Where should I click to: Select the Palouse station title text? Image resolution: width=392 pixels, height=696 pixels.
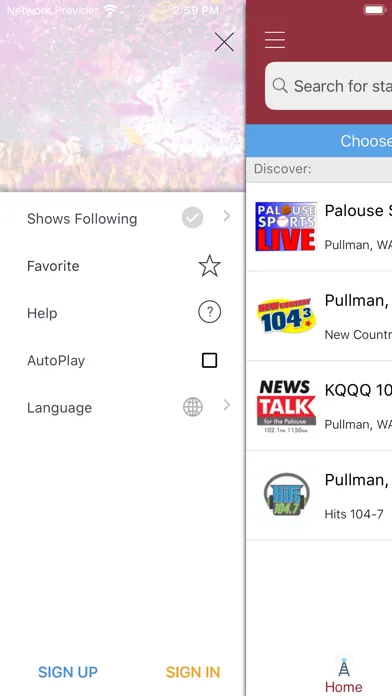tap(358, 210)
